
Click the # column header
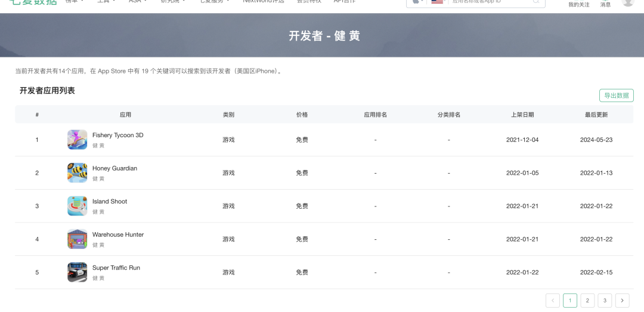(x=37, y=115)
